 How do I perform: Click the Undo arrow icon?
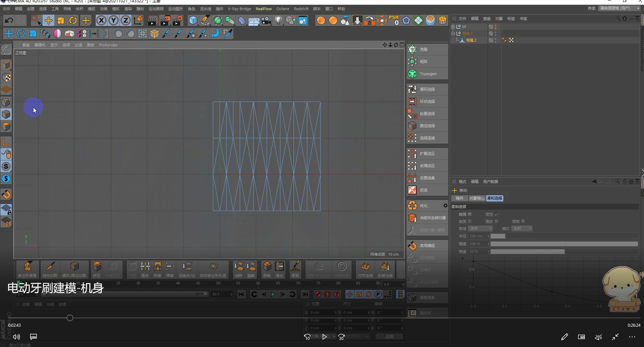point(9,21)
